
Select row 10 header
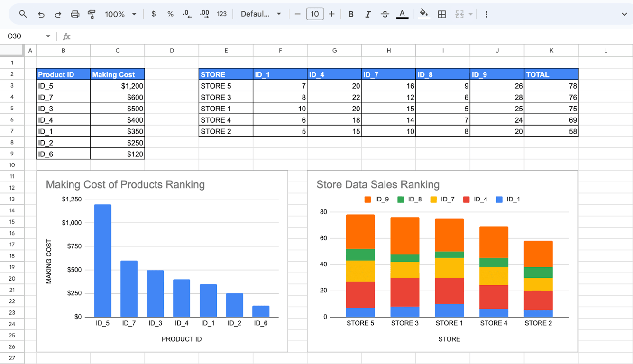click(x=12, y=165)
